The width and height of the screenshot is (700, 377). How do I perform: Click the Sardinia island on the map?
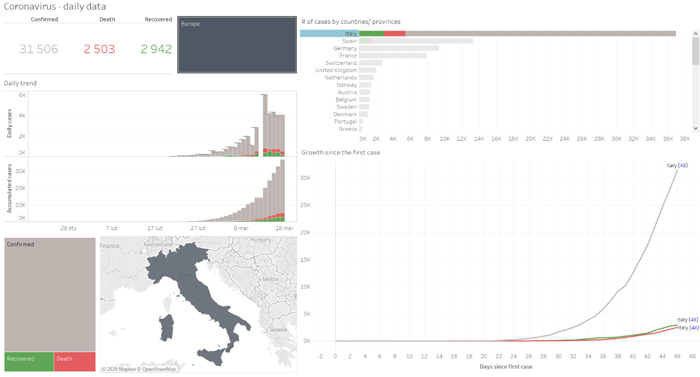click(167, 327)
